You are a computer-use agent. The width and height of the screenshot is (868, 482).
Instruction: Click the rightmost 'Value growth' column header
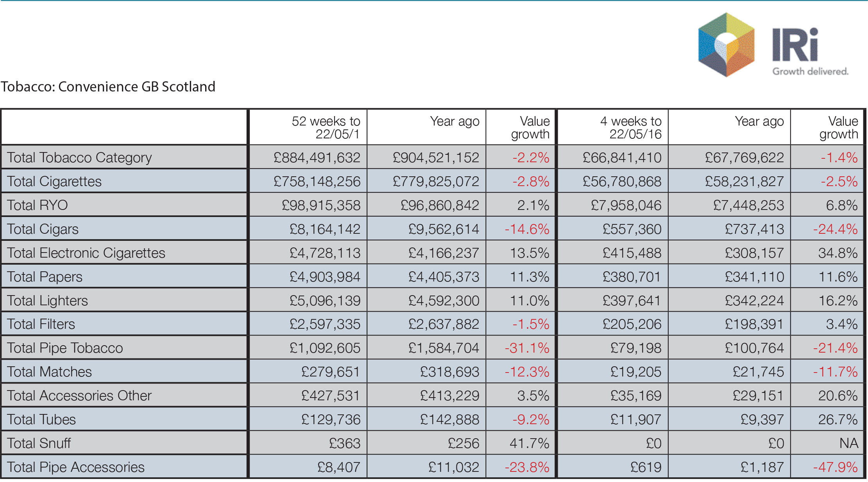point(838,127)
